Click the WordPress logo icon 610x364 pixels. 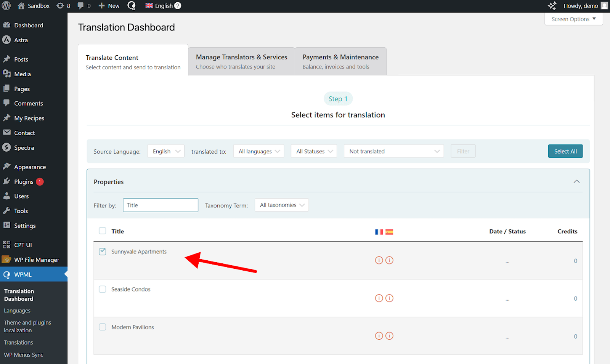(x=6, y=6)
